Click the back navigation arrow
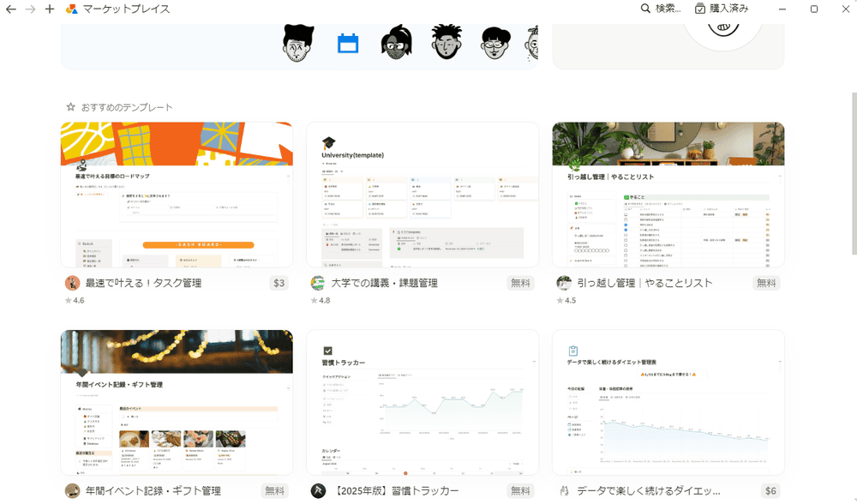 coord(10,9)
